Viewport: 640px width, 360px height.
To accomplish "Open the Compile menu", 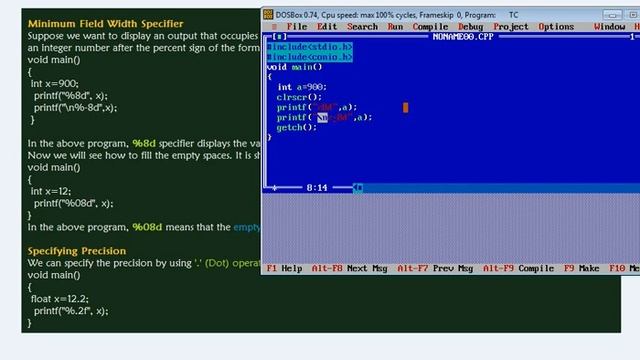I will click(x=430, y=27).
